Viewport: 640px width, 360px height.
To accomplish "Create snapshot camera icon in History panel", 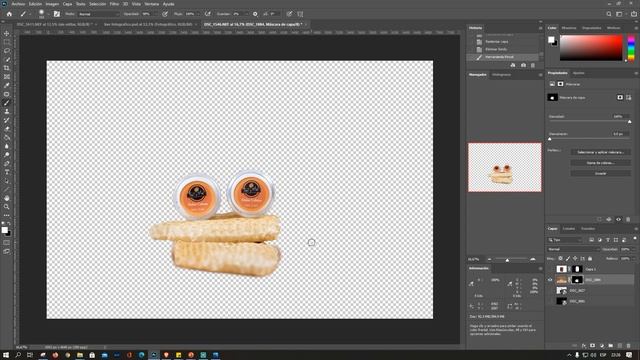I will click(523, 65).
